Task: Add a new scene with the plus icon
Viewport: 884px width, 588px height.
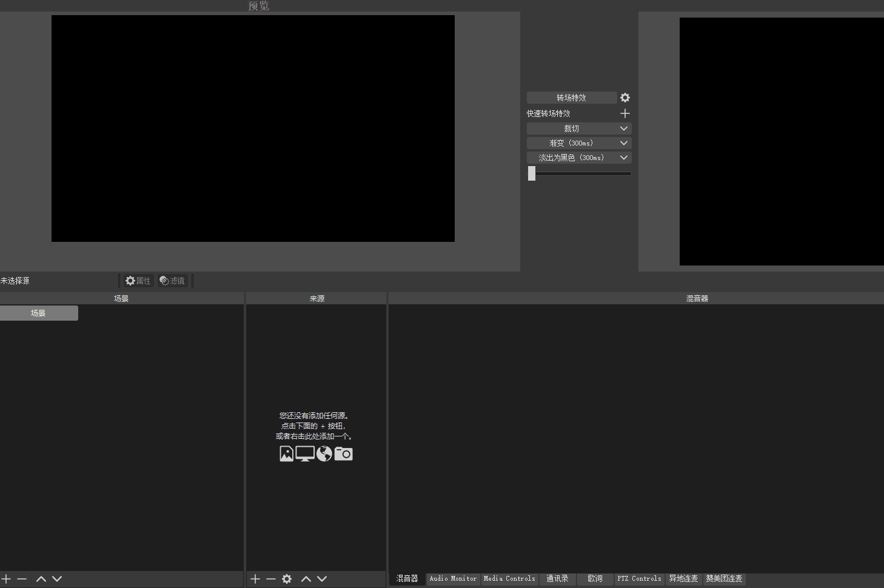Action: 7,579
